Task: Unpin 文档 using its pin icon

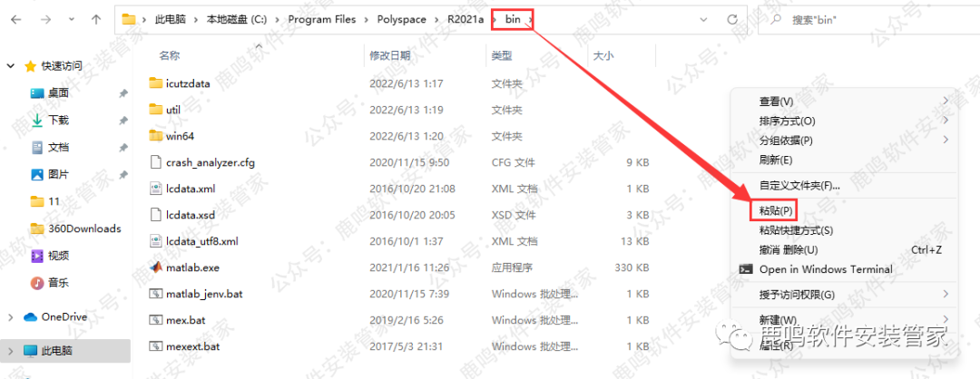Action: coord(123,148)
